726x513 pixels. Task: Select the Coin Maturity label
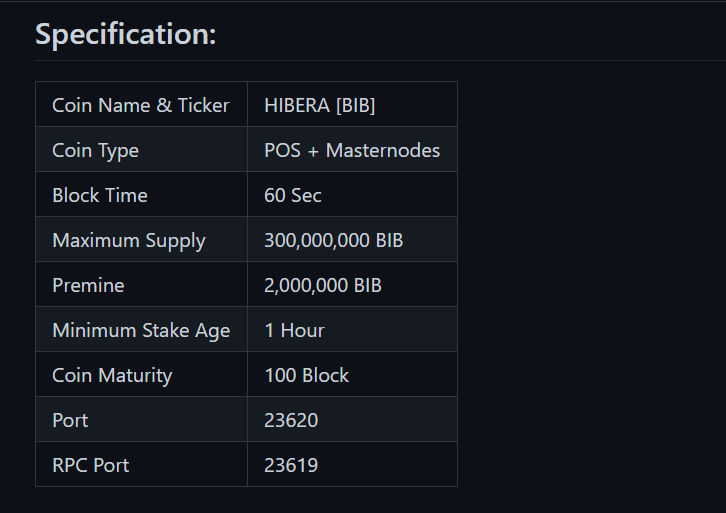click(x=112, y=376)
